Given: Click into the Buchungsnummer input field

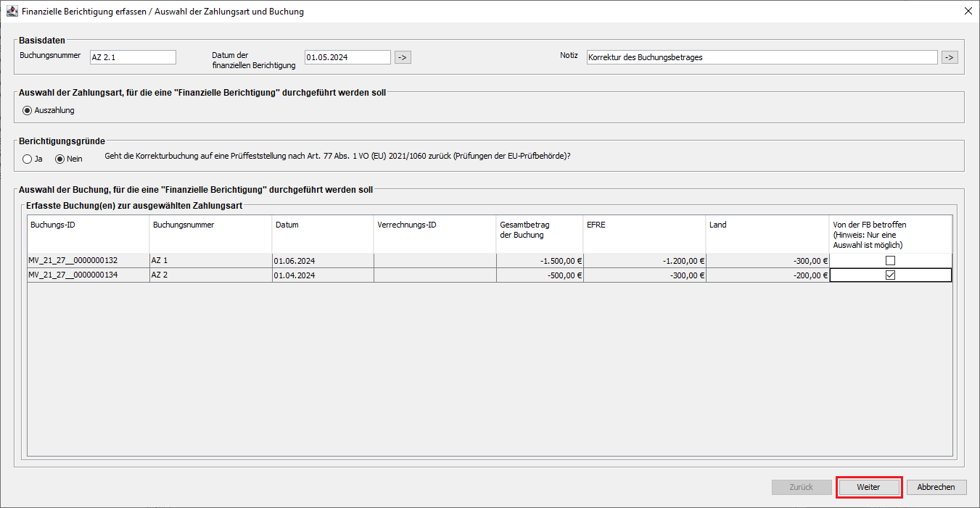Looking at the screenshot, I should coord(132,57).
